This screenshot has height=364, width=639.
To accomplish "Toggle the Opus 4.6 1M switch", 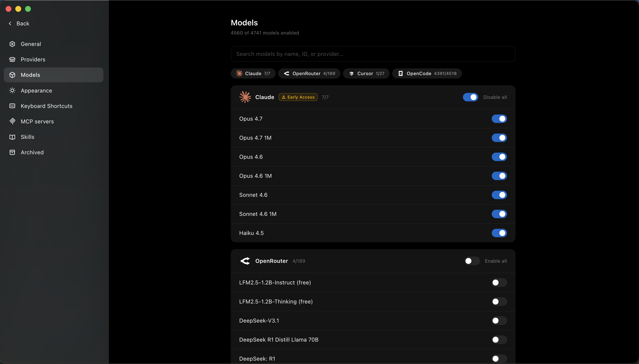I will point(499,176).
